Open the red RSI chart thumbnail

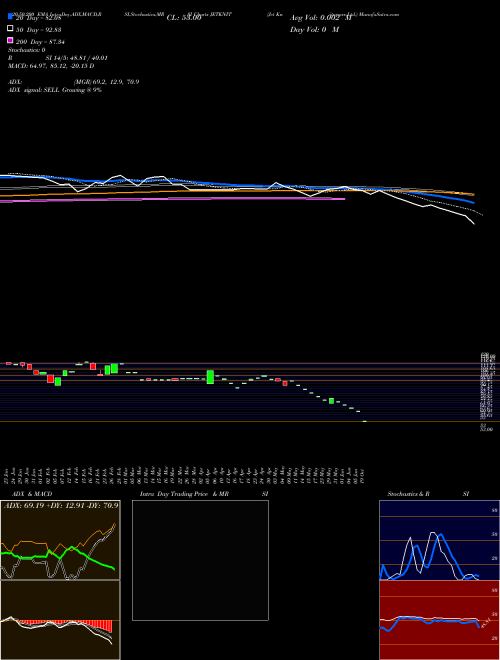[x=439, y=620]
